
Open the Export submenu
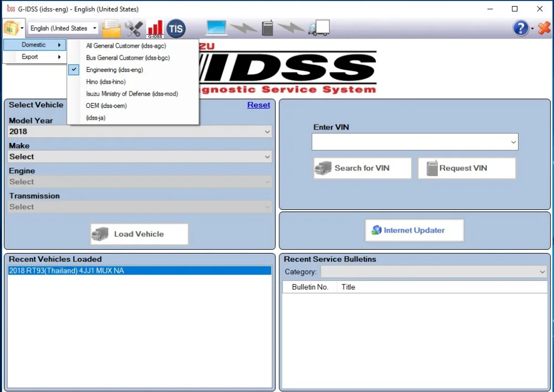click(34, 57)
